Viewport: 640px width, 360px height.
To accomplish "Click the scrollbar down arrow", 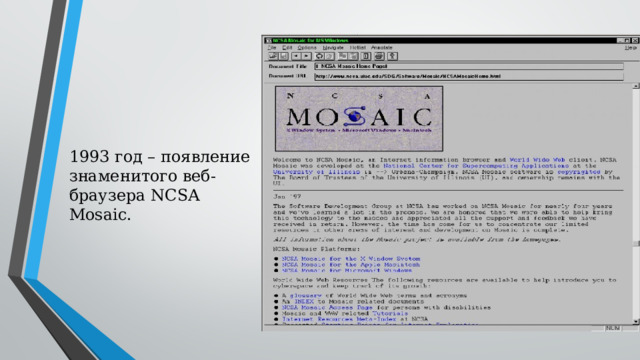I will [x=636, y=322].
